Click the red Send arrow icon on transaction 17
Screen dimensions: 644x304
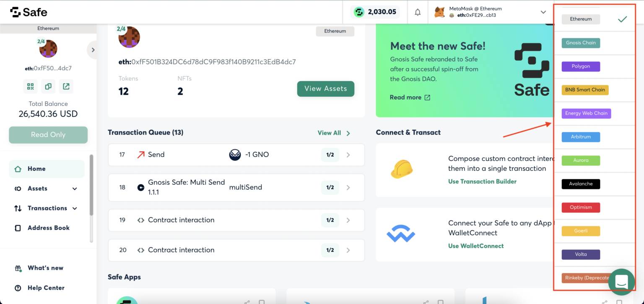click(x=141, y=155)
